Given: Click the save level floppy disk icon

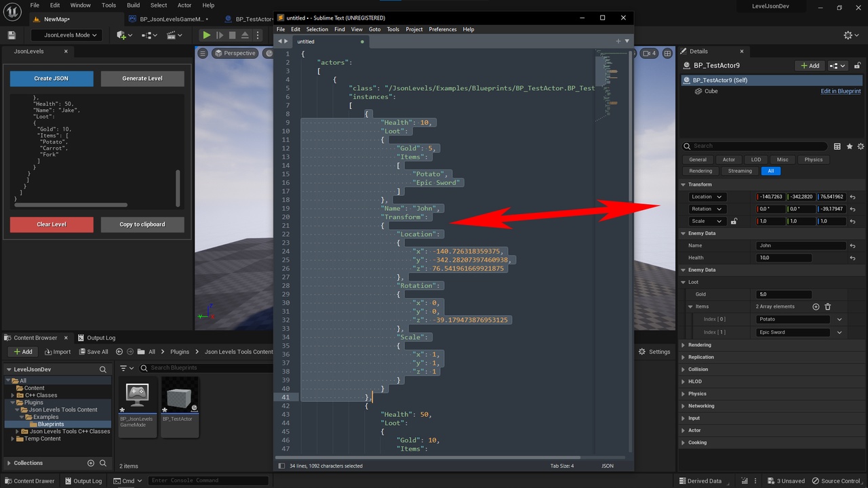Looking at the screenshot, I should point(12,35).
